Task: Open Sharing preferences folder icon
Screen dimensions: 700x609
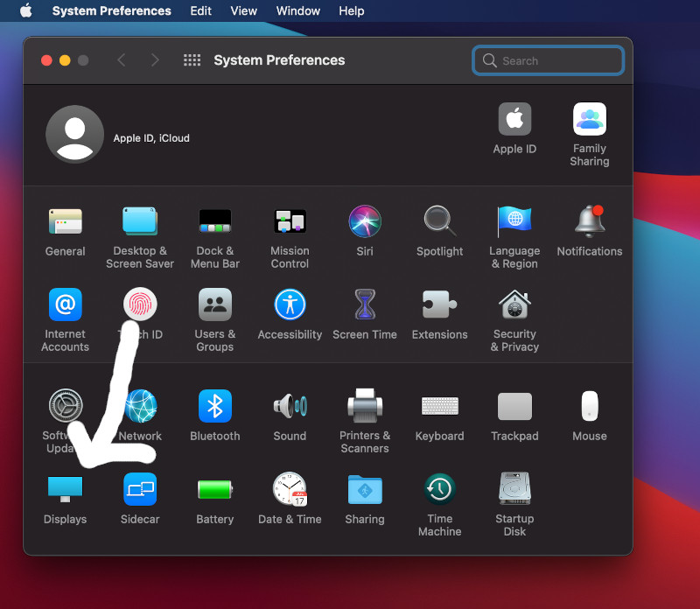Action: (x=365, y=489)
